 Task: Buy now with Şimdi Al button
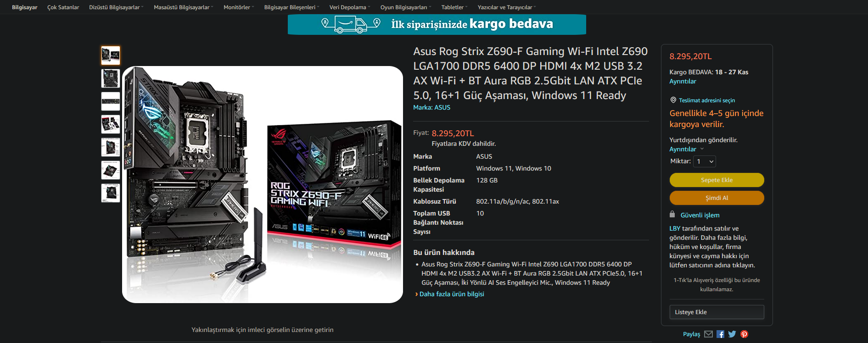pos(717,198)
